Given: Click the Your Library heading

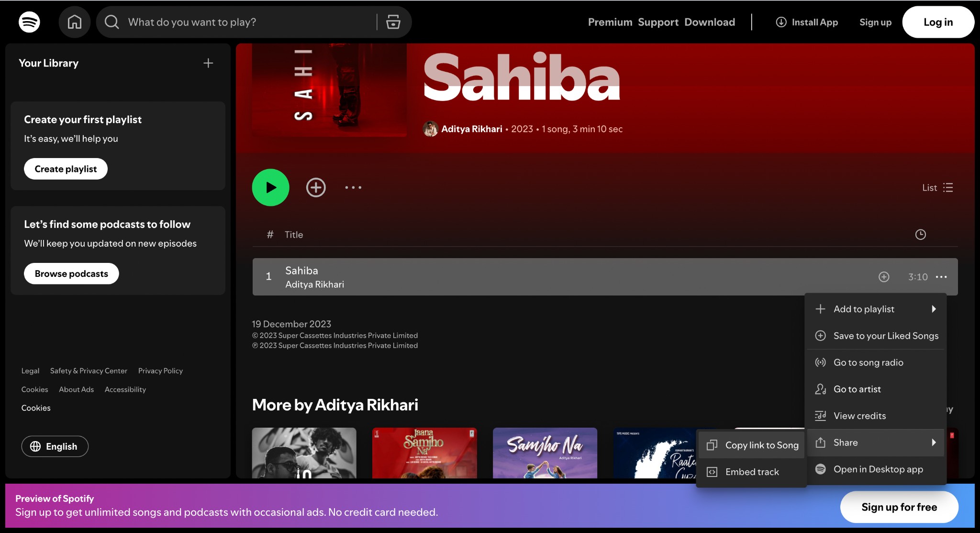Looking at the screenshot, I should tap(48, 63).
